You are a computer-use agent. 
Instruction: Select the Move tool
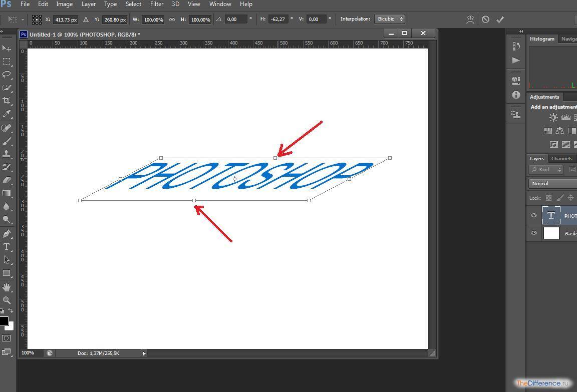click(7, 48)
